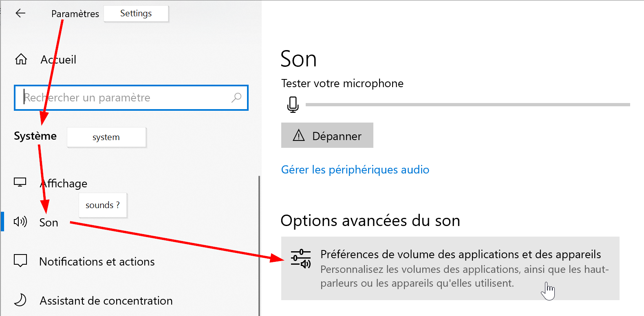This screenshot has width=644, height=316.
Task: Click the moon icon for Assistant de concentration
Action: (x=20, y=300)
